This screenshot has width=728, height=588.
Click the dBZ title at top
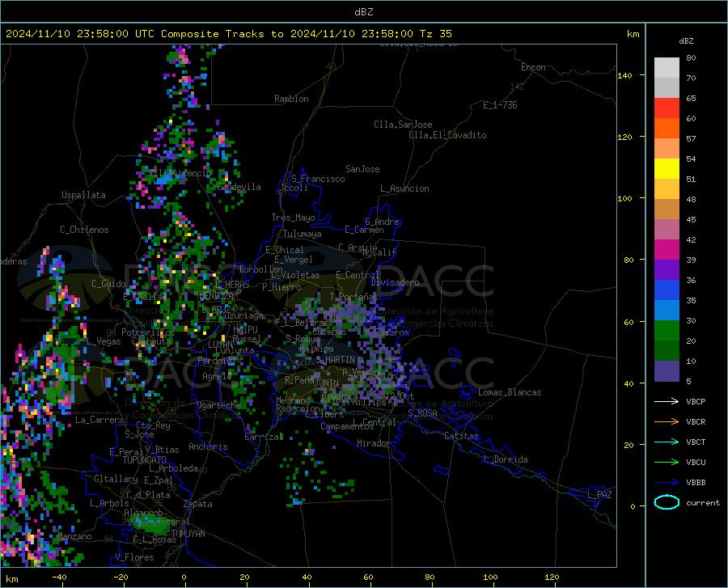click(x=363, y=12)
